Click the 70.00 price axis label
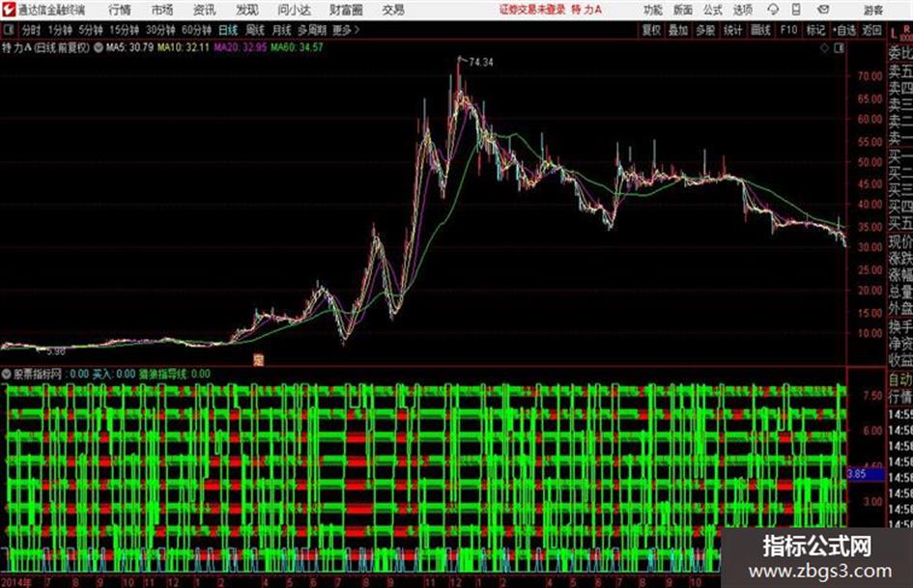Viewport: 913px width, 588px height. coord(870,76)
